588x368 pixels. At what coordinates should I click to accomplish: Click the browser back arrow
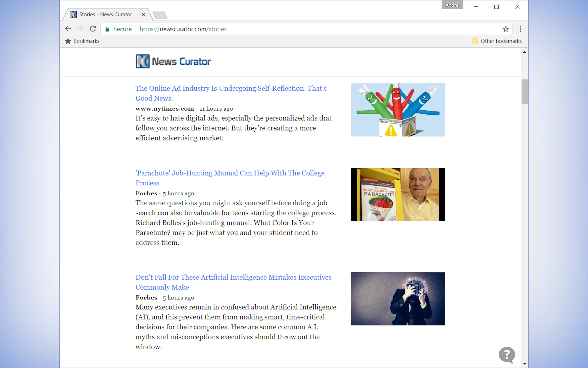[x=68, y=29]
